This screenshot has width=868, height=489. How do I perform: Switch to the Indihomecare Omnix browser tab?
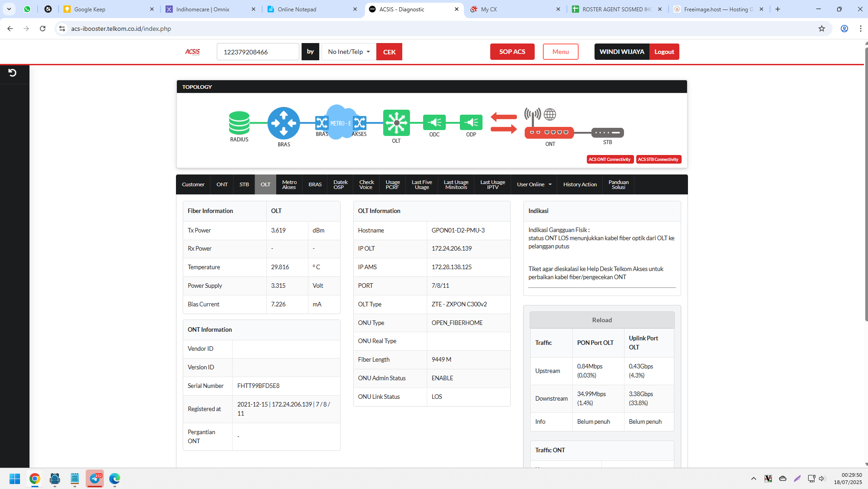[x=211, y=9]
